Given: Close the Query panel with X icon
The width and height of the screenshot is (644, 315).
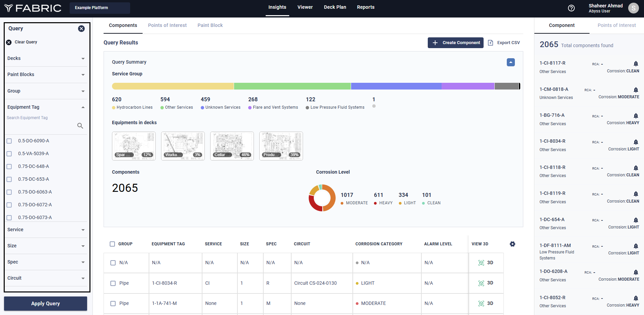Looking at the screenshot, I should coord(81,29).
